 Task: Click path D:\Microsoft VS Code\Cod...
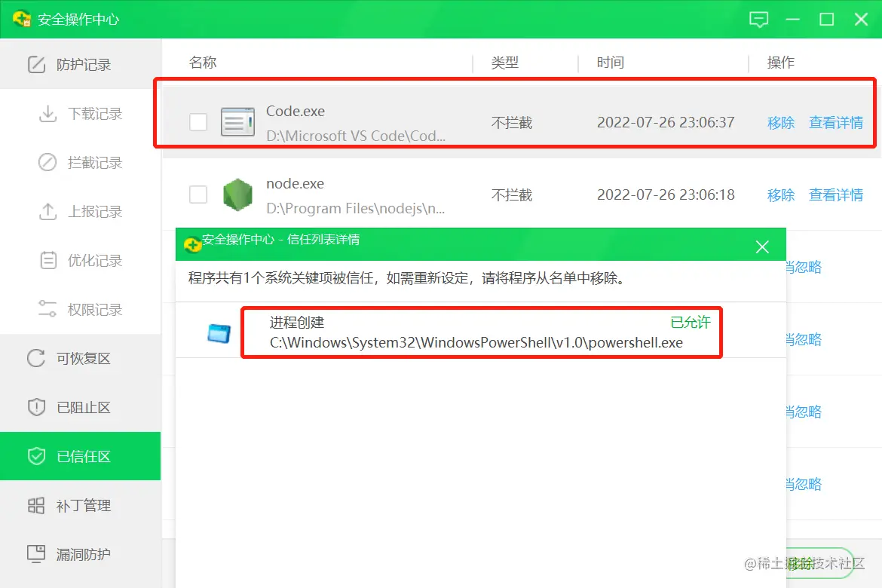(x=356, y=136)
